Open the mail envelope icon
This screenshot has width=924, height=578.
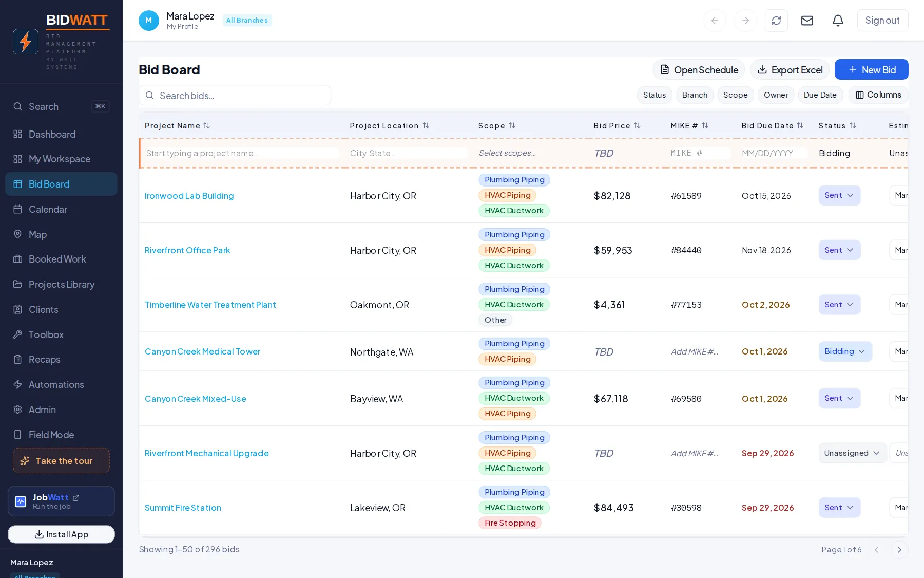807,21
